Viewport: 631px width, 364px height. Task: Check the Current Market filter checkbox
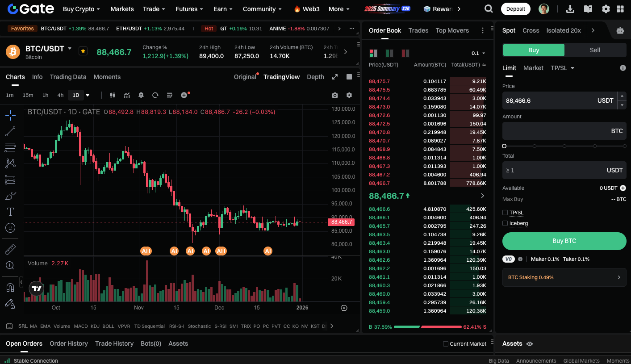pyautogui.click(x=446, y=344)
